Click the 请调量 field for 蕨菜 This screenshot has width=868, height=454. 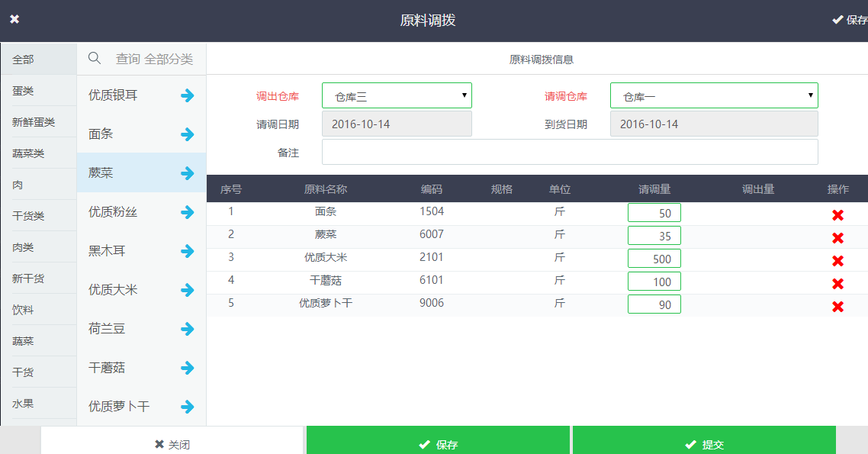[654, 236]
